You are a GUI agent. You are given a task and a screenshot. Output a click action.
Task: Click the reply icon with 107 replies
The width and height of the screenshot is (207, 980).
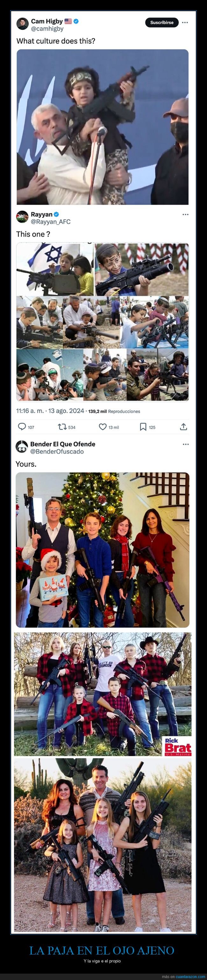point(22,427)
